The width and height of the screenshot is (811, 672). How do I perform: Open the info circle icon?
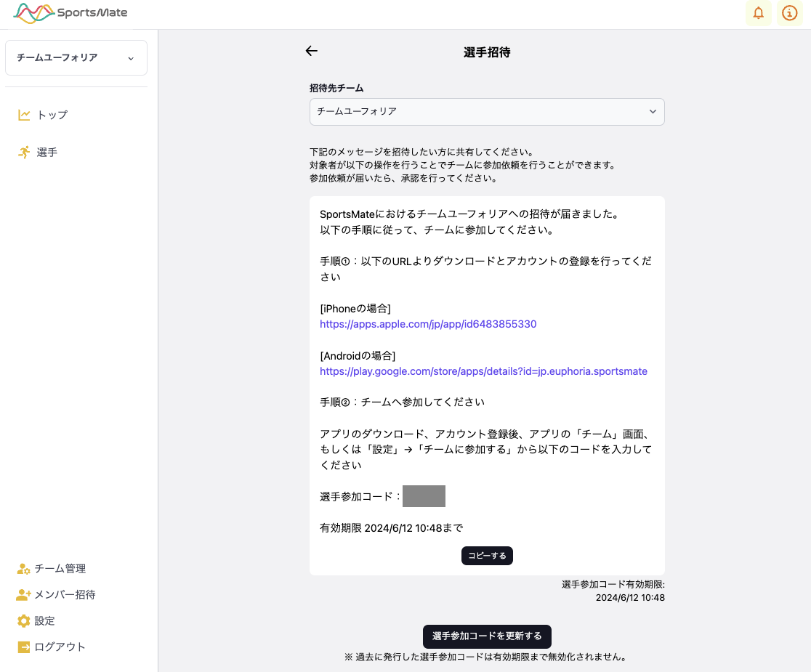[789, 13]
